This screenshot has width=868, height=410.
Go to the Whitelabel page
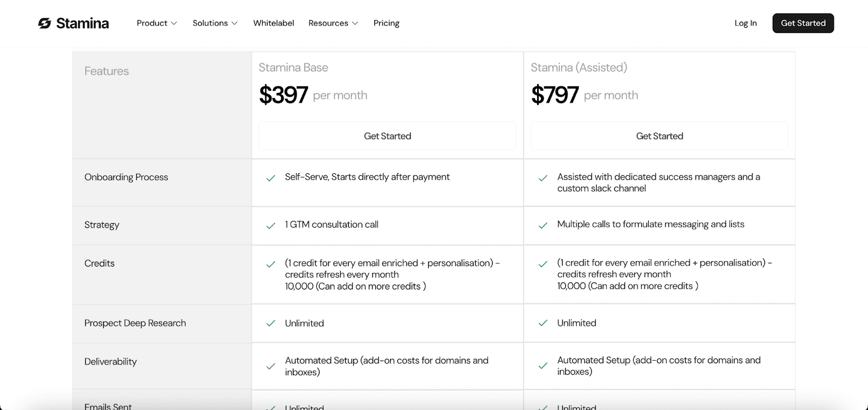tap(273, 23)
